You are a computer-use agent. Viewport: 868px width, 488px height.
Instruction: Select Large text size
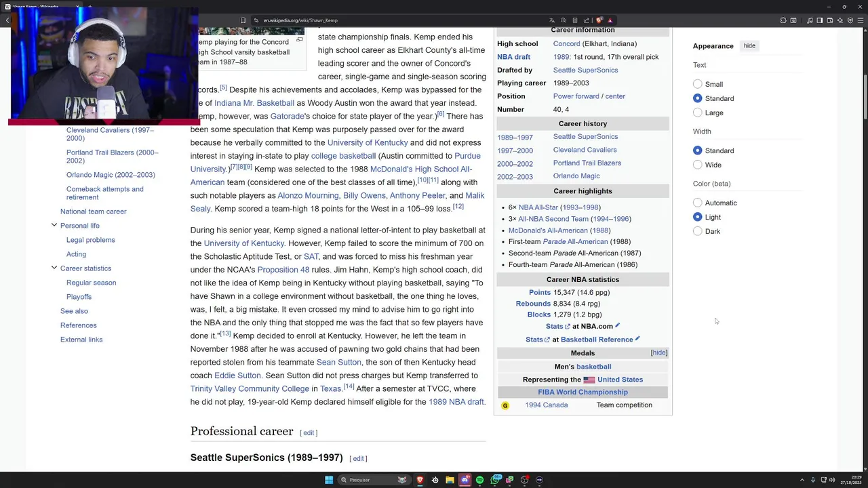(x=697, y=113)
